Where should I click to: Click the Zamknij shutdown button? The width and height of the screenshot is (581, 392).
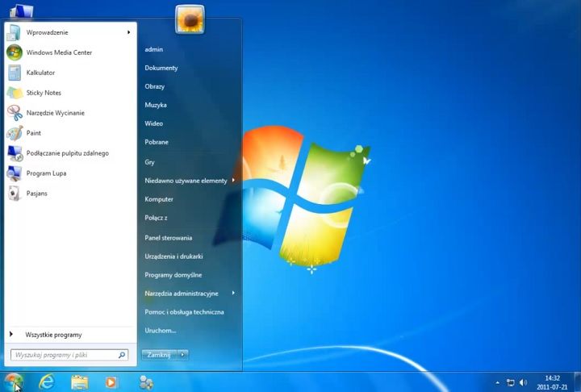pos(159,355)
